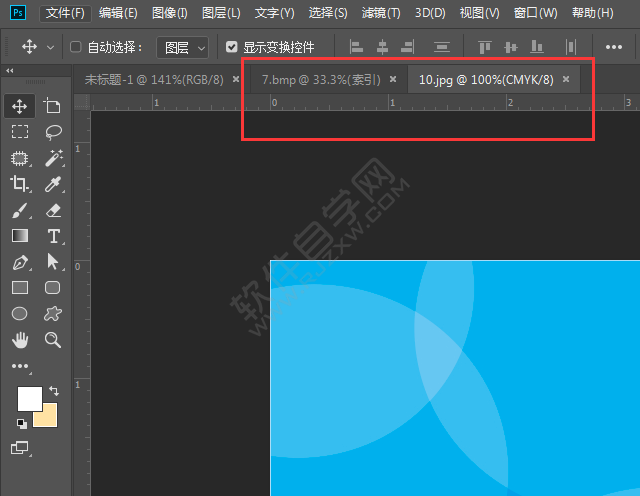This screenshot has height=496, width=640.
Task: Open beige background color picker
Action: [50, 418]
